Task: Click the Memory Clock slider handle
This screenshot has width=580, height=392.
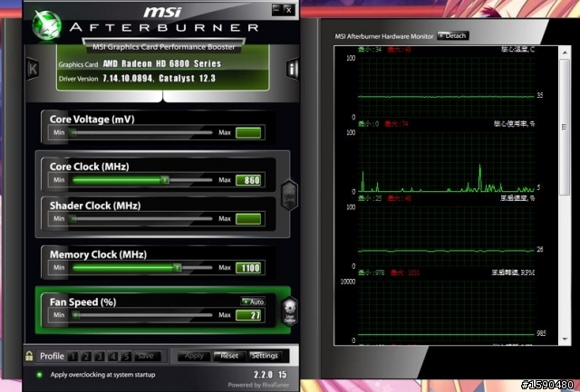Action: point(178,267)
